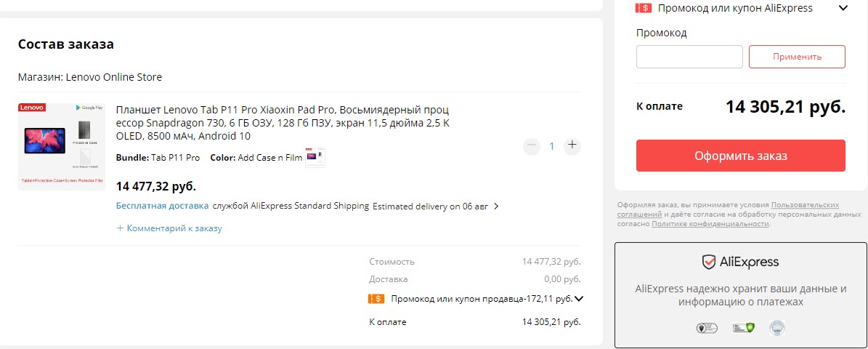
Task: Open the Пользовательских соглашений link
Action: coord(805,205)
